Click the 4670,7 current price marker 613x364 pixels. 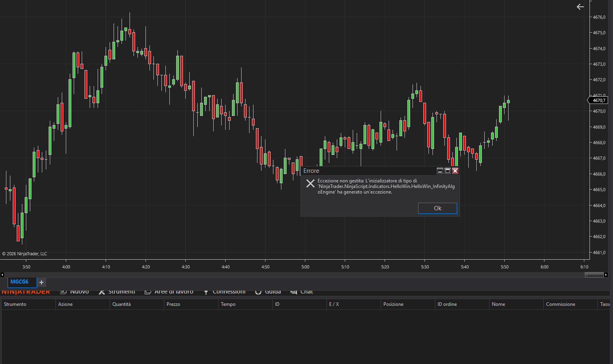599,100
